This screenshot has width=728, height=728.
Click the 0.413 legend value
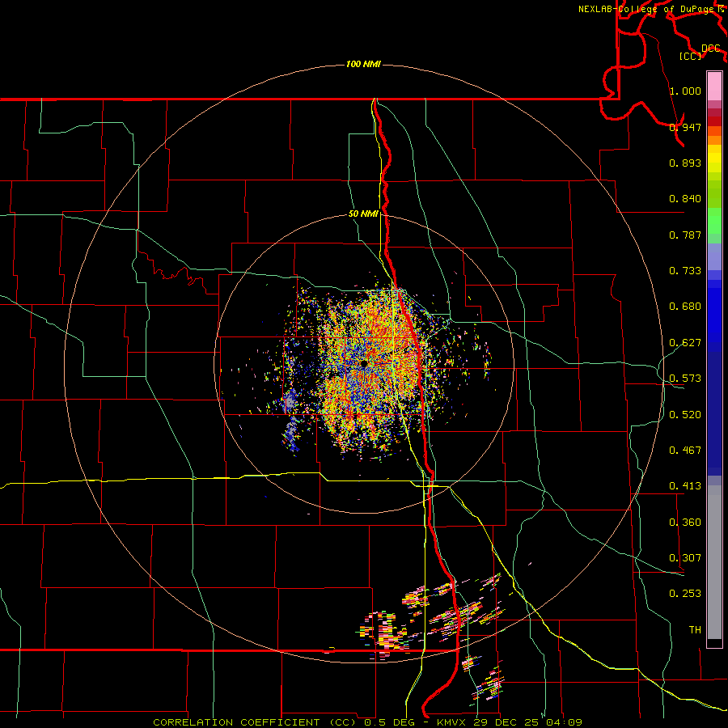[685, 486]
